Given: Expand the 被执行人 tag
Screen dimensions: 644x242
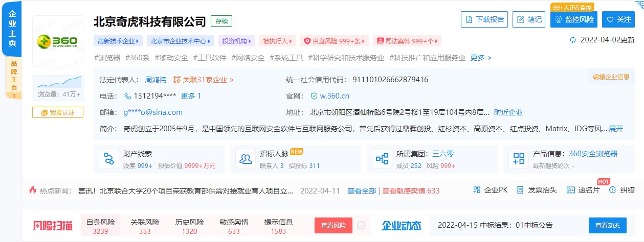Looking at the screenshot, I should [x=277, y=41].
